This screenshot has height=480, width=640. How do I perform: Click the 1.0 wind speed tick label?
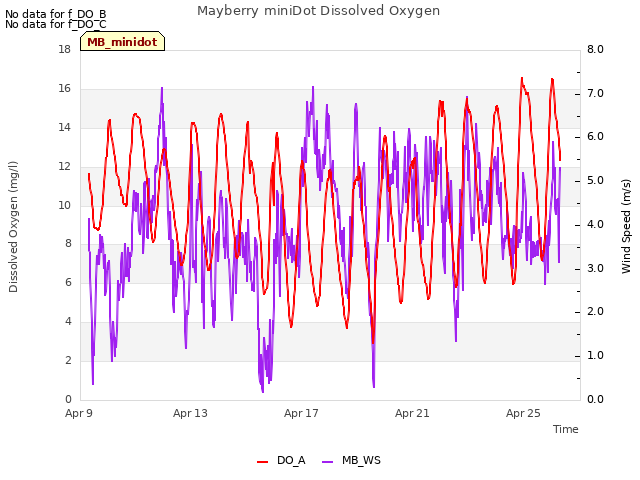pyautogui.click(x=595, y=356)
